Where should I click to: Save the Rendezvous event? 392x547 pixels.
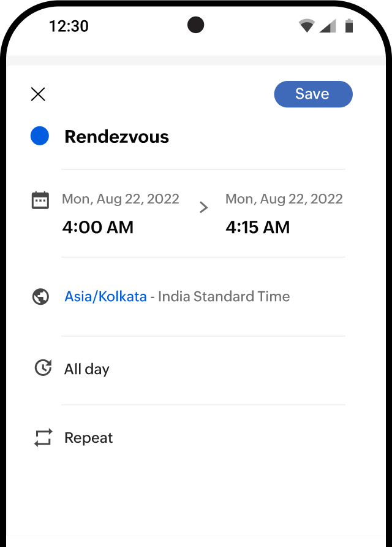313,94
